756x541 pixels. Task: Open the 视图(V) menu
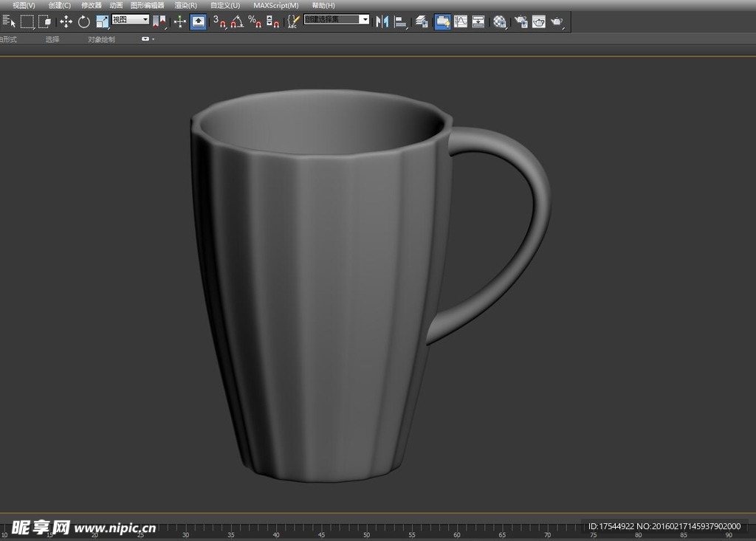(24, 5)
